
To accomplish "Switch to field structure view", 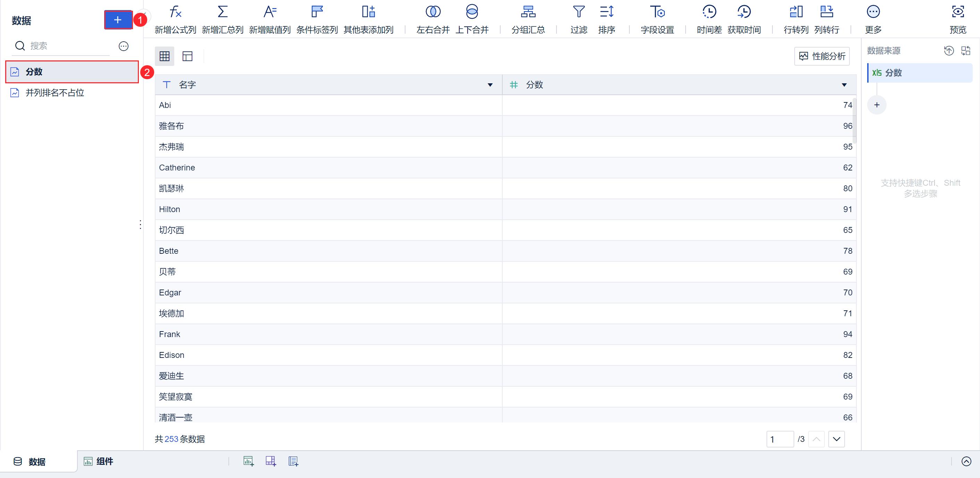I will (187, 56).
